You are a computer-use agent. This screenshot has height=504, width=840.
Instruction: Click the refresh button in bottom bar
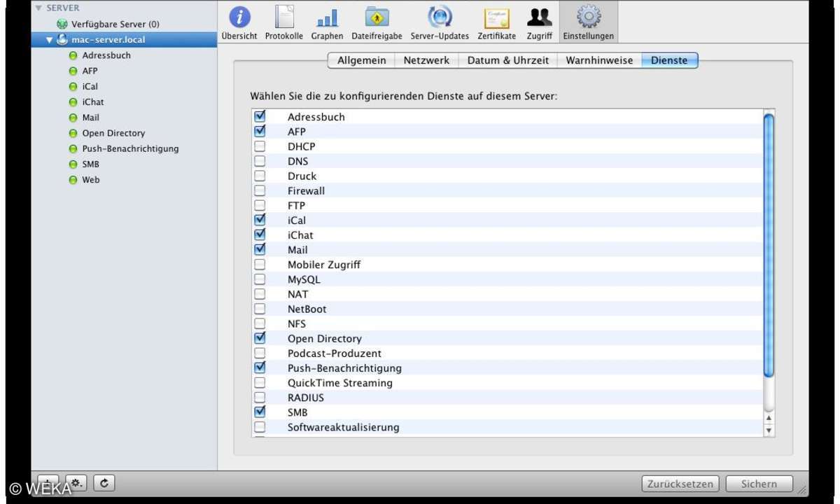(x=105, y=482)
